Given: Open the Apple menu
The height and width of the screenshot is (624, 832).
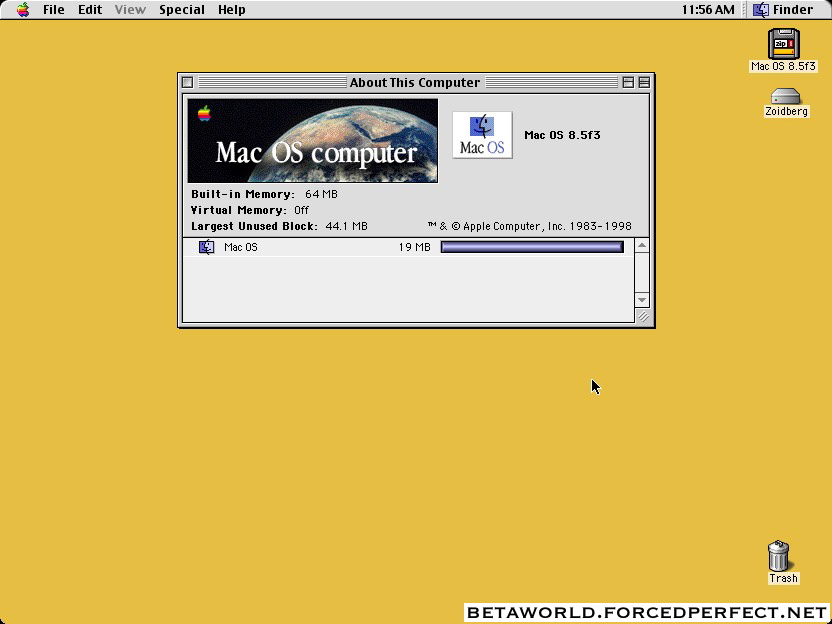Looking at the screenshot, I should (23, 10).
